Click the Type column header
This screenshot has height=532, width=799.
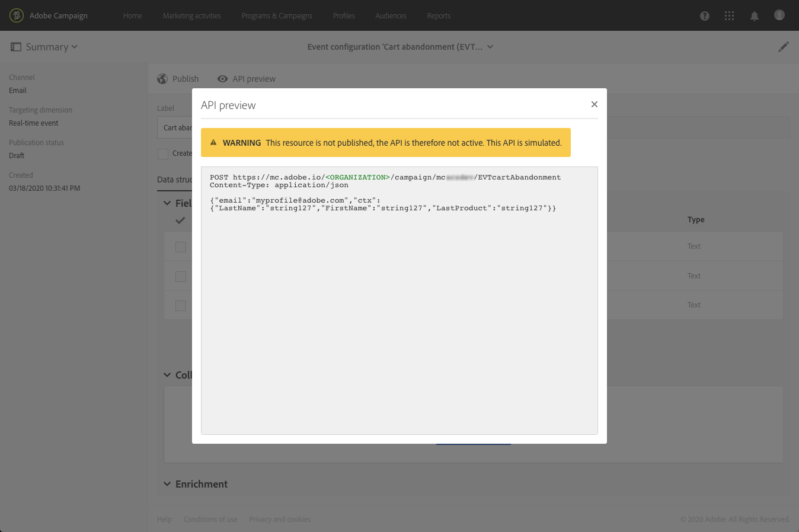tap(696, 220)
